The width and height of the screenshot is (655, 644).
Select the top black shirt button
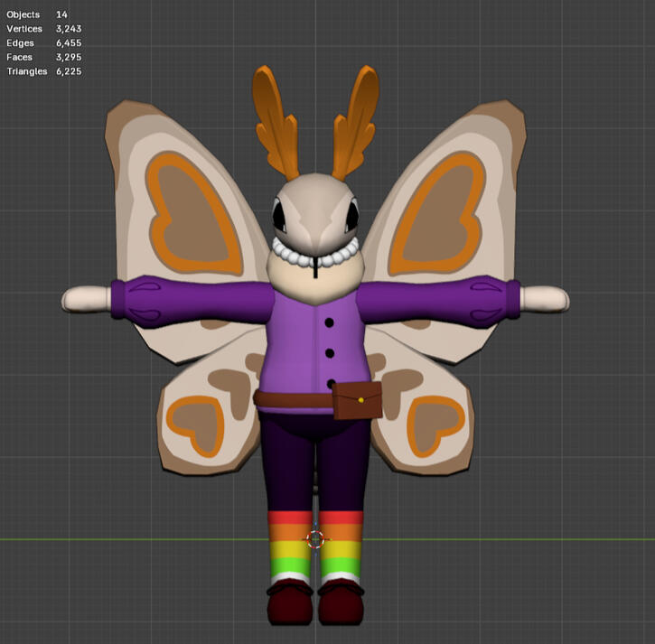click(x=329, y=322)
